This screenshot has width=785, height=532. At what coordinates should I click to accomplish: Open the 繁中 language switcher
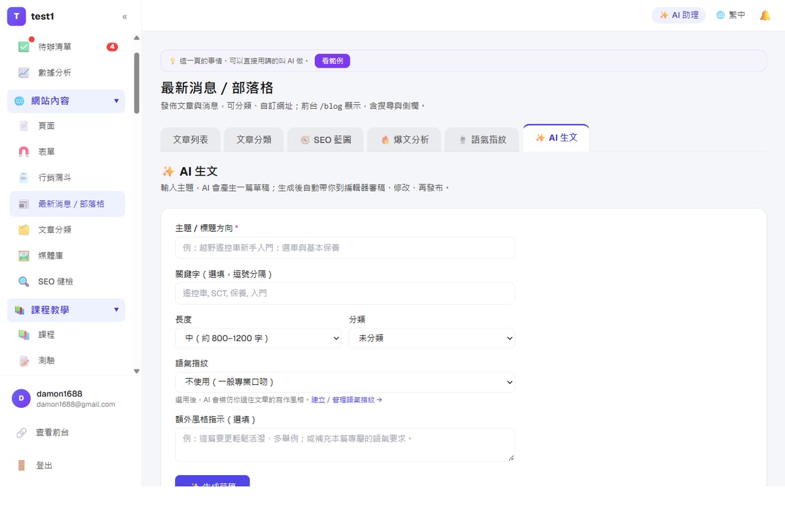(730, 15)
